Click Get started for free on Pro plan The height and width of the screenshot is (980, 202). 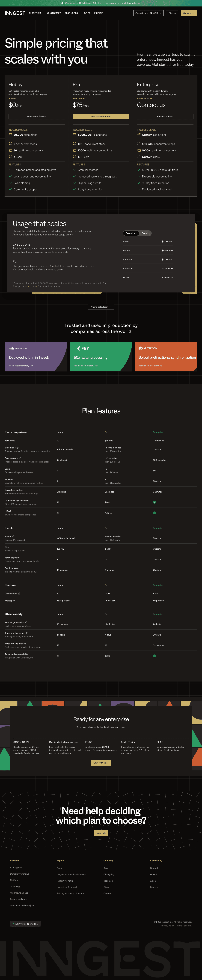point(101,117)
